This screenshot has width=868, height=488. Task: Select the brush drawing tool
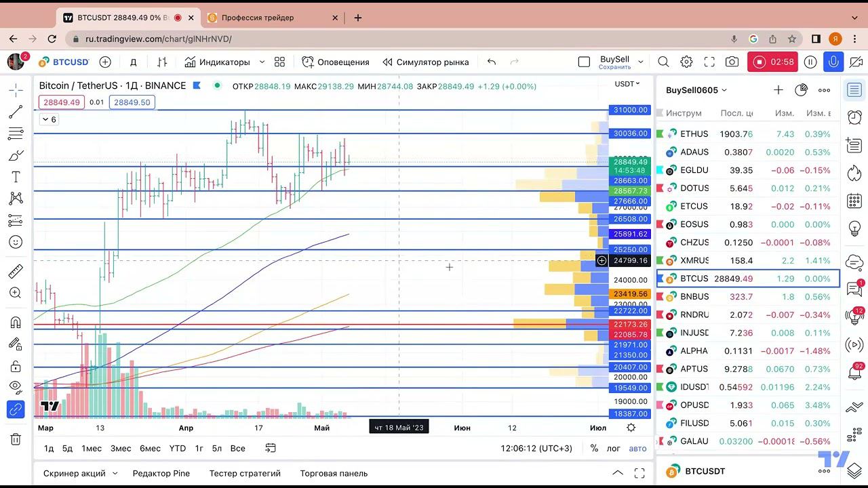pos(16,155)
